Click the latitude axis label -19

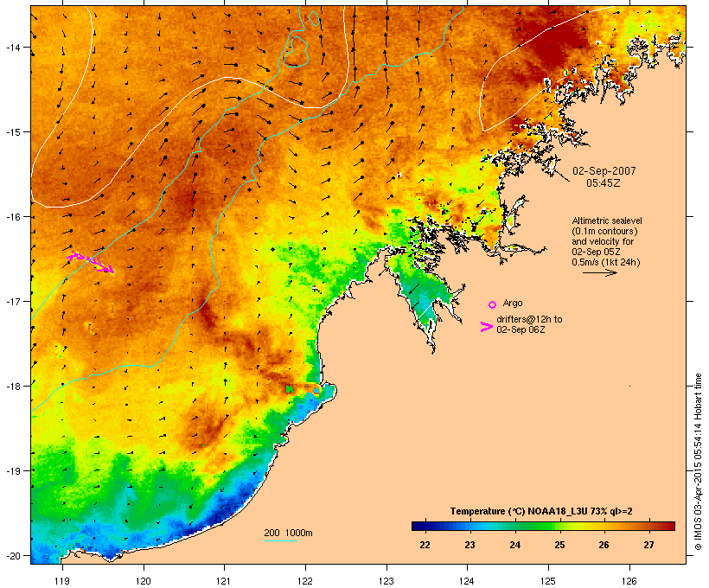13,471
